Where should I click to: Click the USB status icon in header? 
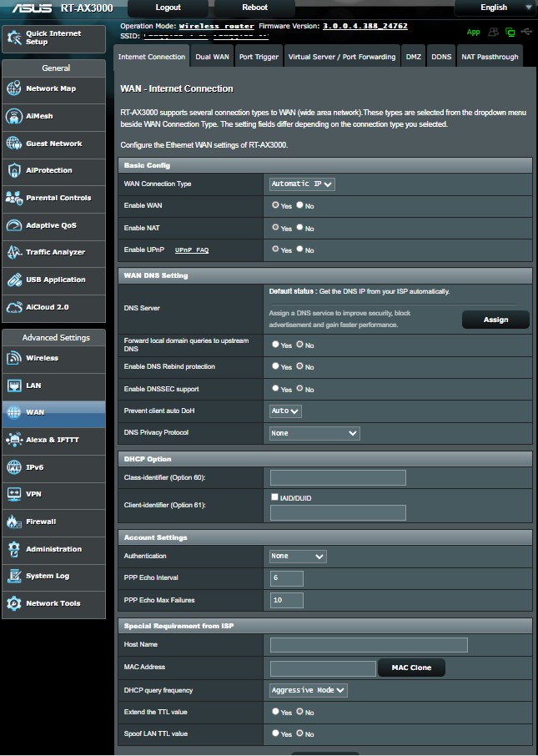coord(525,32)
